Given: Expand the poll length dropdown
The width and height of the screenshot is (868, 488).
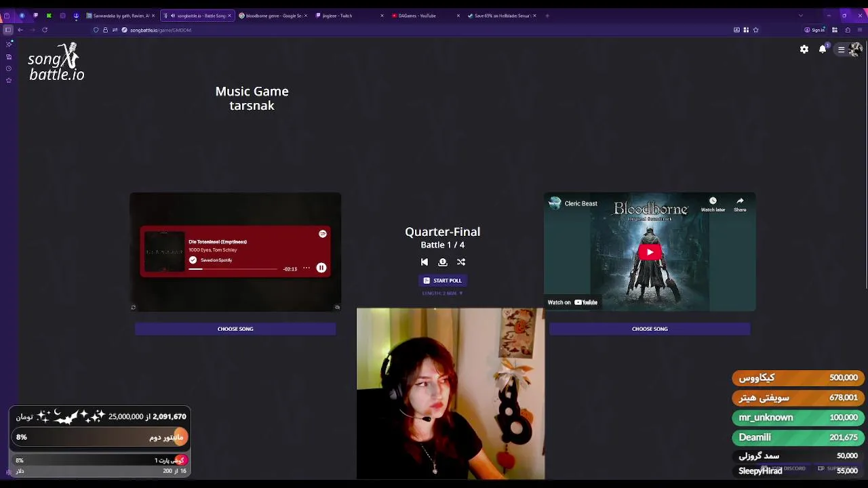Looking at the screenshot, I should pyautogui.click(x=442, y=293).
